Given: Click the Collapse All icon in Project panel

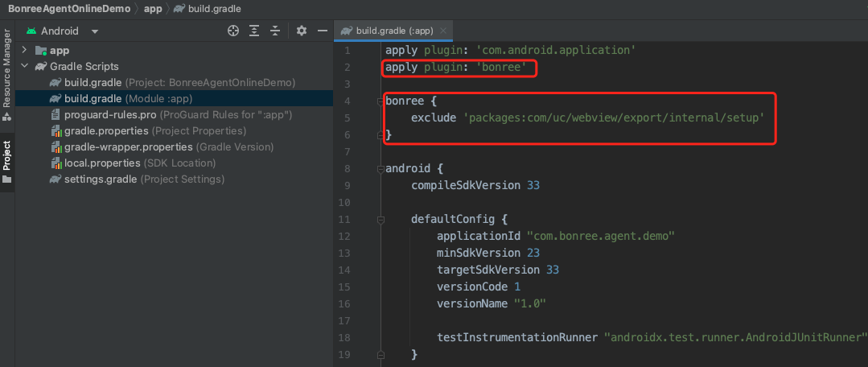Looking at the screenshot, I should coord(275,31).
